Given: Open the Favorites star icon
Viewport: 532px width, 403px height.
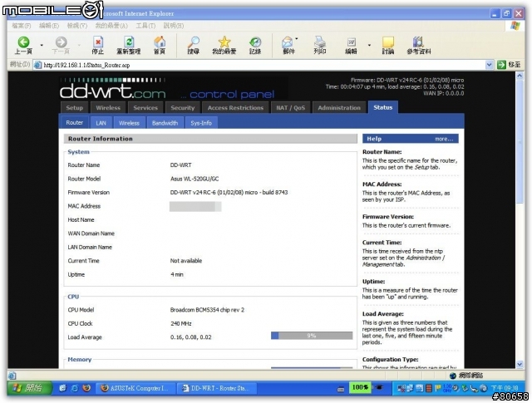Looking at the screenshot, I should click(224, 42).
